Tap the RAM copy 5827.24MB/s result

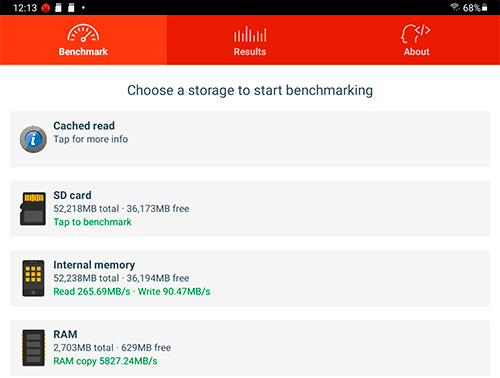coord(105,361)
